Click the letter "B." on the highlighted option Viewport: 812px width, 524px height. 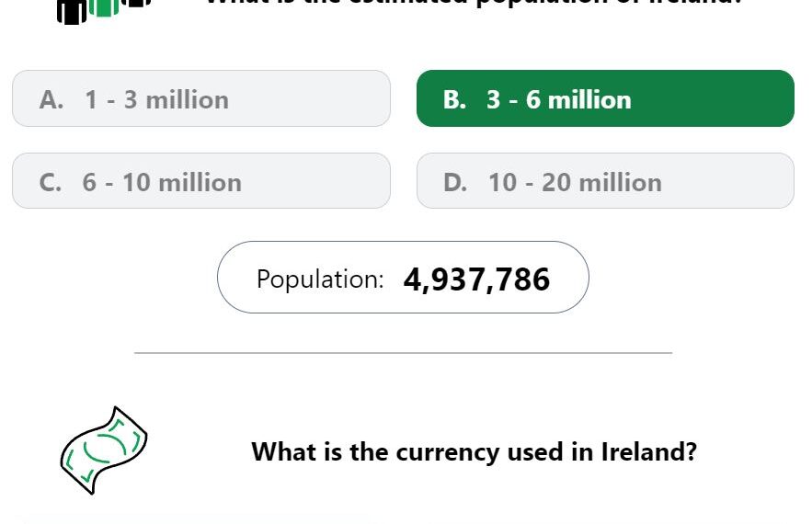(454, 99)
